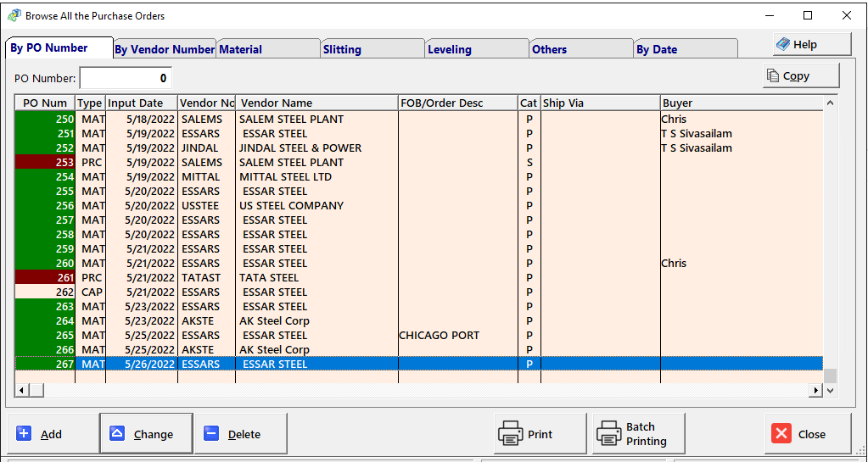Click the red X Close icon
Viewport: 868px width, 462px height.
tap(781, 433)
